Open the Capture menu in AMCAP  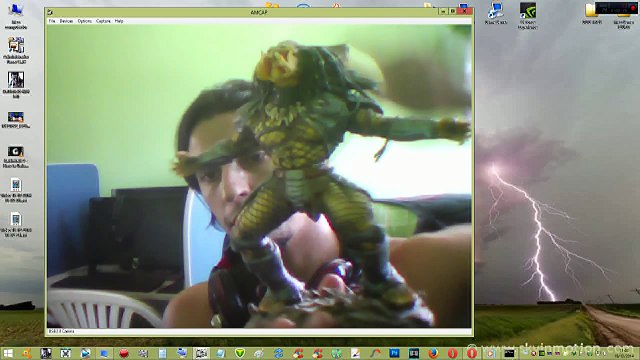(x=103, y=21)
